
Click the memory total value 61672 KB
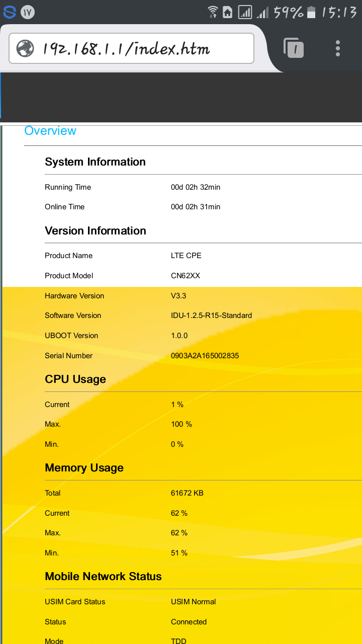[x=187, y=493]
